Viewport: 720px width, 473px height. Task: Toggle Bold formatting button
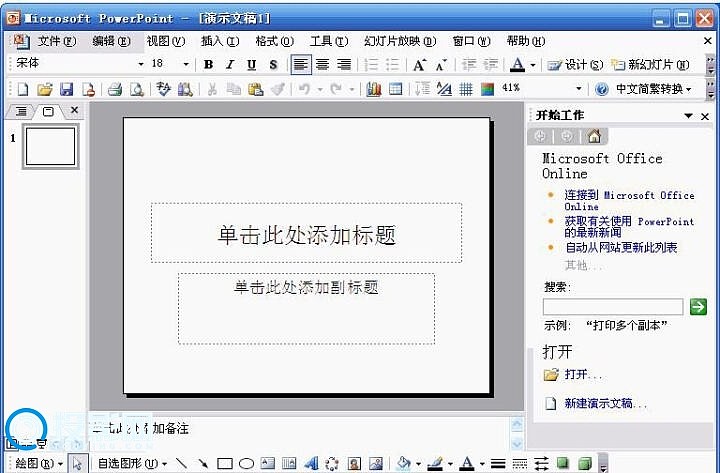(209, 64)
